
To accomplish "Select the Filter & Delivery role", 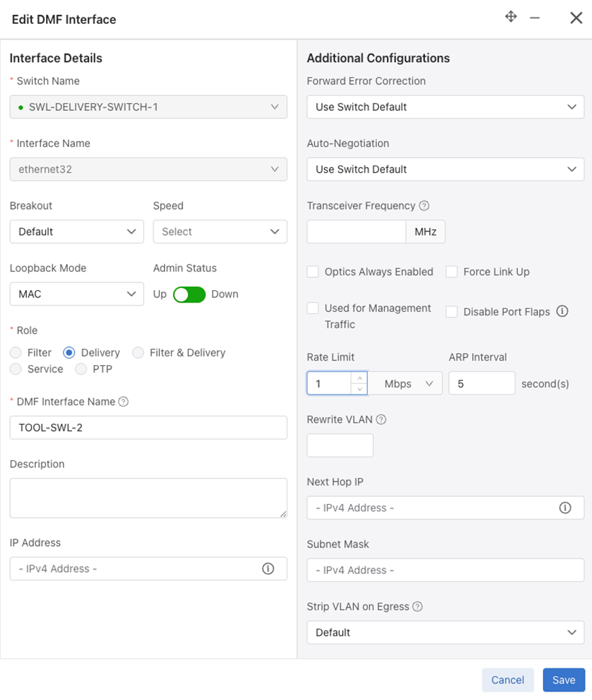I will tap(138, 353).
